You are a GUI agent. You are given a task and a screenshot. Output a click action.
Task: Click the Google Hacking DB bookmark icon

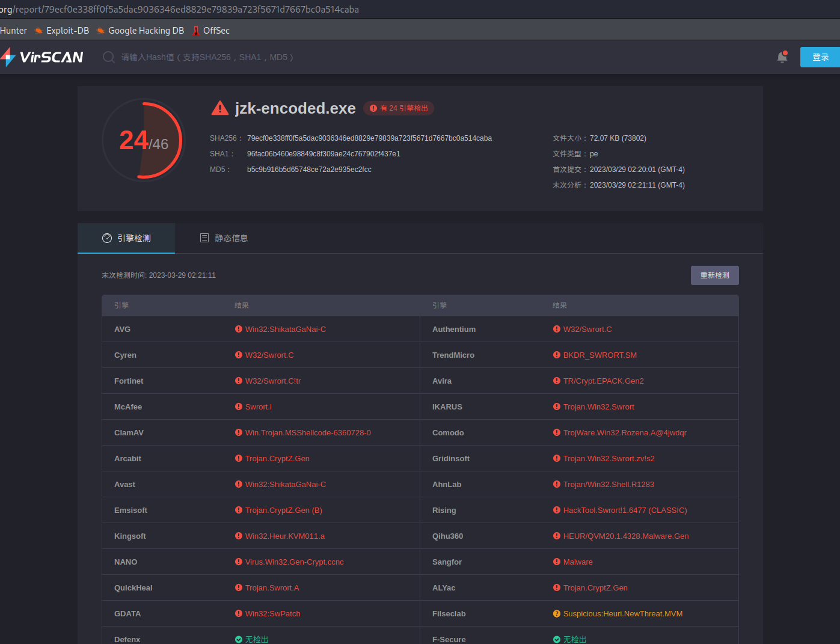click(101, 31)
